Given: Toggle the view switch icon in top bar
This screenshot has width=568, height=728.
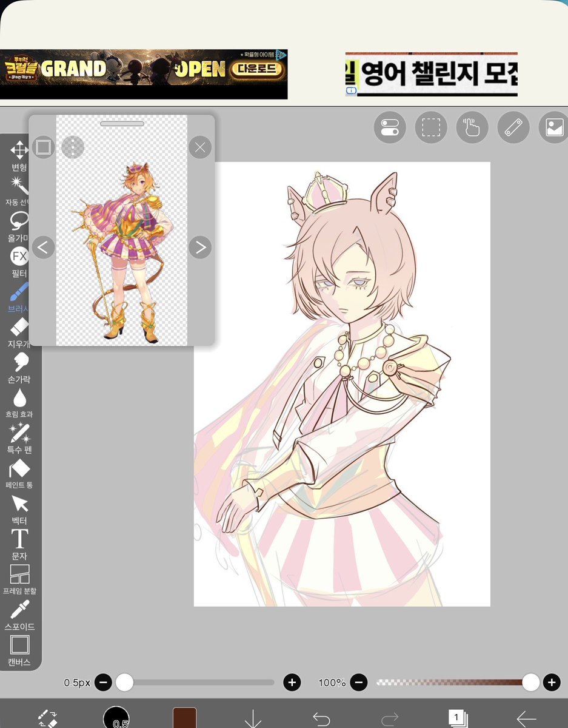Looking at the screenshot, I should [x=390, y=127].
